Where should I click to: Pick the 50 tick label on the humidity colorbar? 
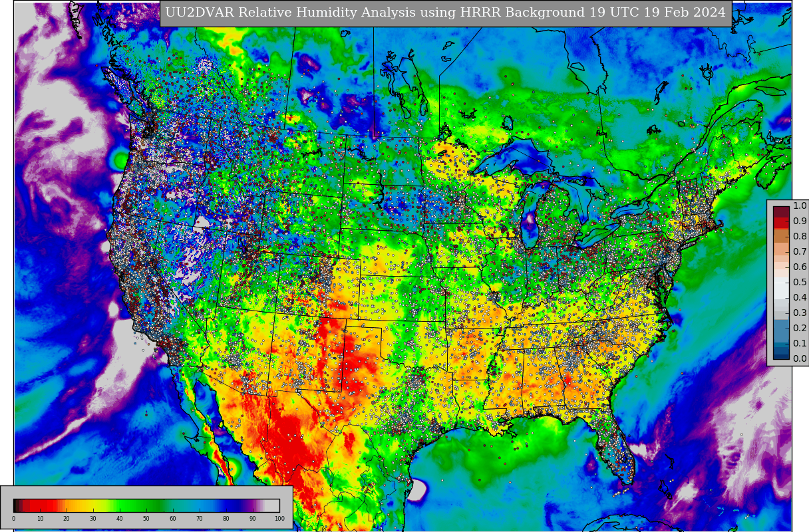tap(146, 519)
